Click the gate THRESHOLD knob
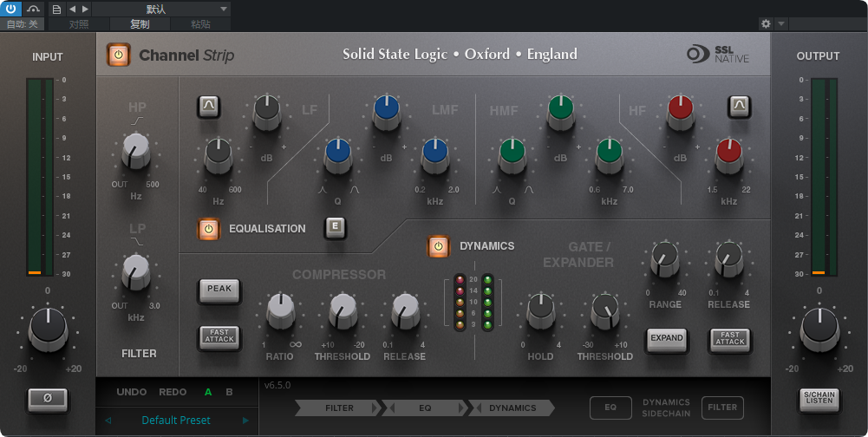Image resolution: width=868 pixels, height=437 pixels. pyautogui.click(x=605, y=310)
